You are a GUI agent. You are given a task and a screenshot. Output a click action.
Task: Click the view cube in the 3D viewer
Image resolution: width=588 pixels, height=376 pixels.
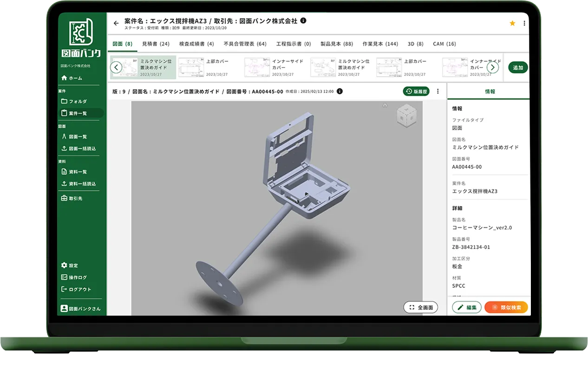[406, 116]
